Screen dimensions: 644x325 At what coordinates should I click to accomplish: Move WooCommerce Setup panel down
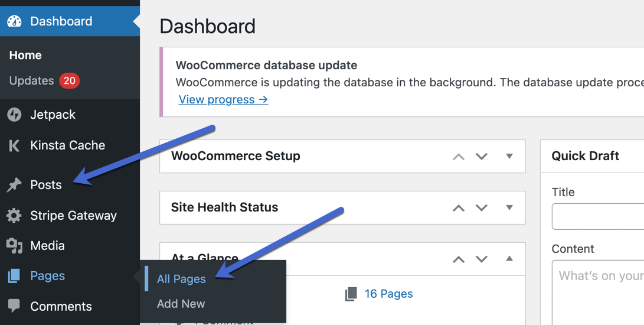point(481,157)
